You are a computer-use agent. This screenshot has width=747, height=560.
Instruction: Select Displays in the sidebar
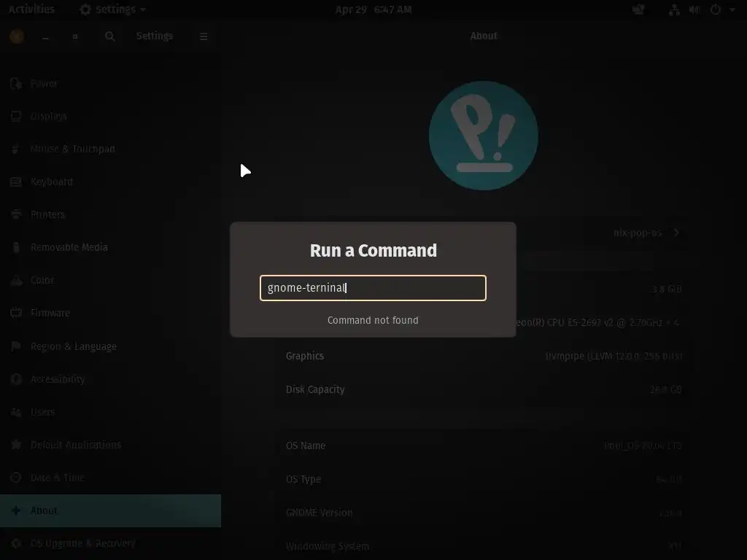111,116
